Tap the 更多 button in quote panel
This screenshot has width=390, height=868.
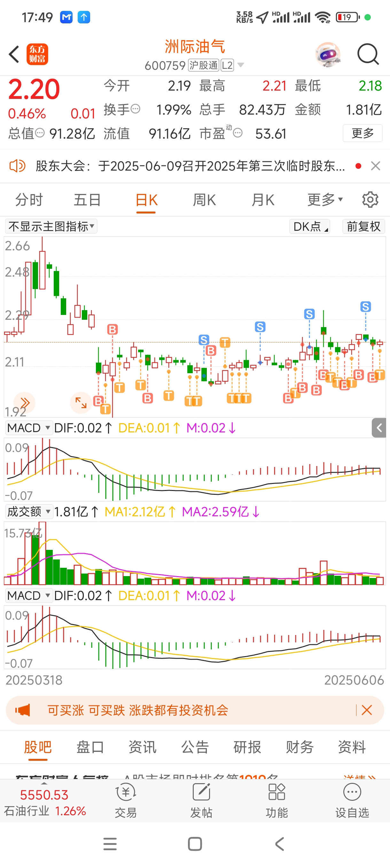(363, 133)
